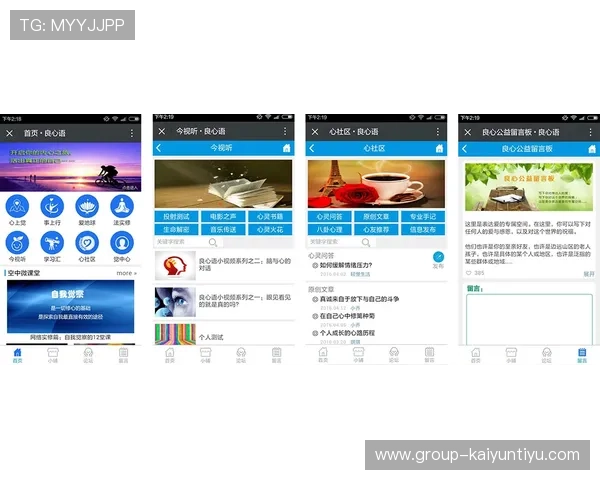Focus keyword search field on 心社区 screen
This screenshot has width=600, height=480.
pos(341,242)
